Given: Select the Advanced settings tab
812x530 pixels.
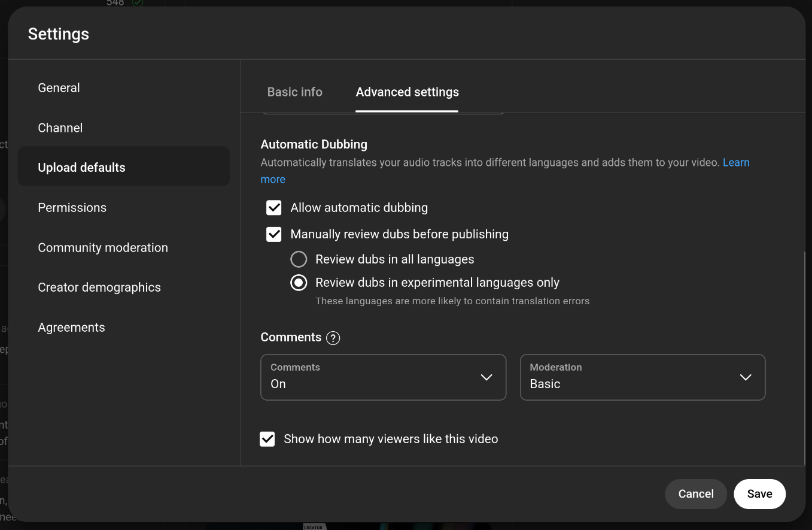Looking at the screenshot, I should coord(407,92).
